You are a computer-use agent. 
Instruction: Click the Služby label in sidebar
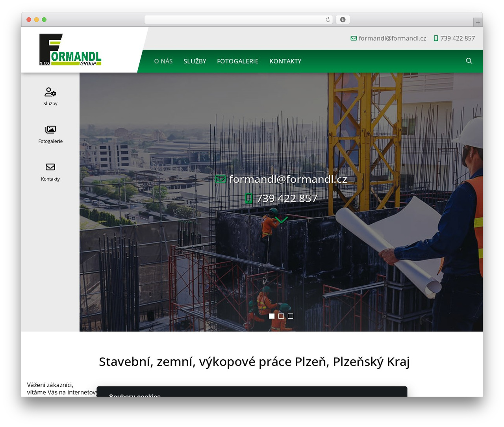tap(50, 104)
